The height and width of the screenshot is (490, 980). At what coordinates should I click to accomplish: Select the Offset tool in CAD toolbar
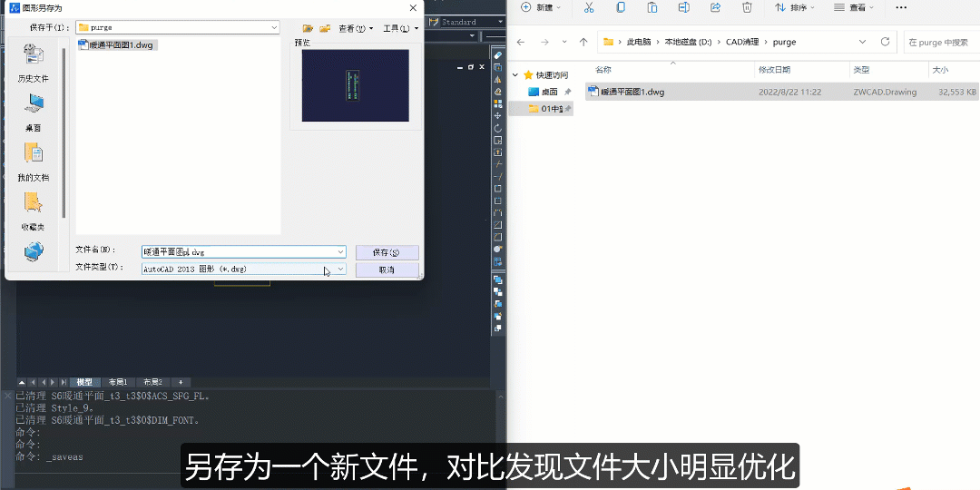pos(498,92)
